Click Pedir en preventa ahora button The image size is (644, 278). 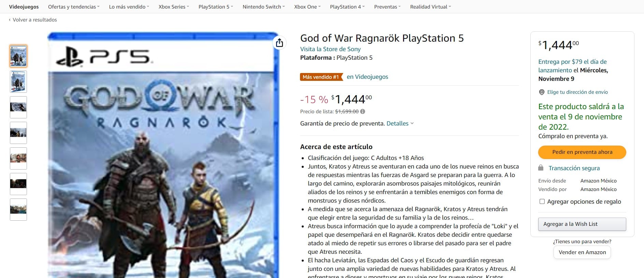582,152
